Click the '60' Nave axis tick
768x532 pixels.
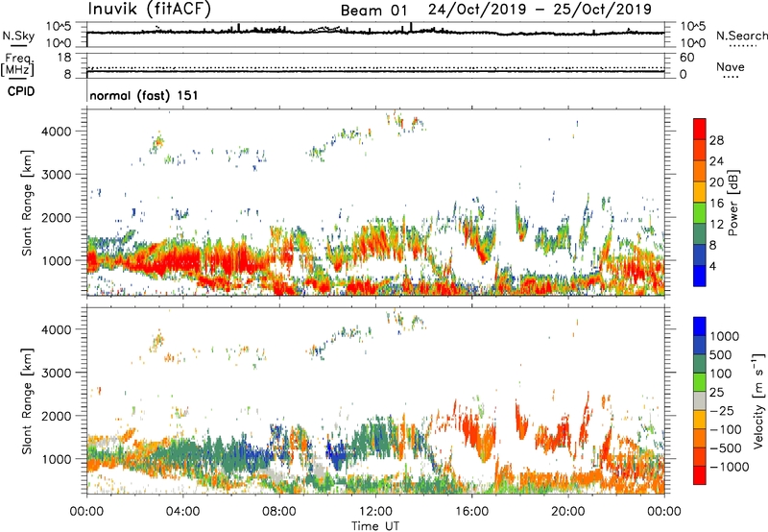tap(686, 58)
